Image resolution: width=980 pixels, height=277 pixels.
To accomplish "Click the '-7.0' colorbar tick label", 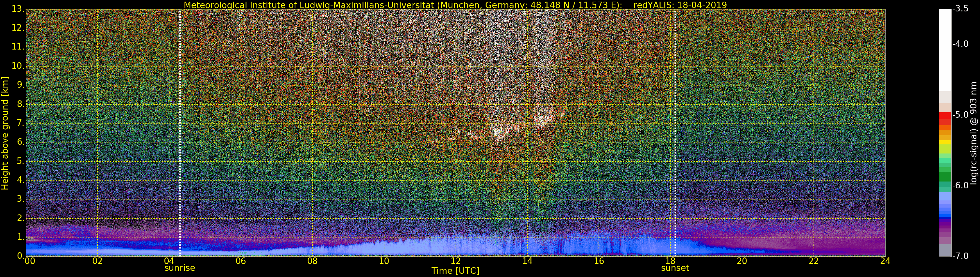I will pyautogui.click(x=960, y=256).
